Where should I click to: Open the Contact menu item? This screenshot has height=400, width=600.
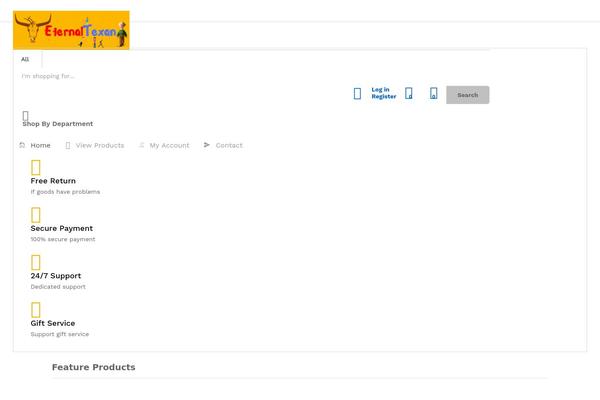pos(229,145)
